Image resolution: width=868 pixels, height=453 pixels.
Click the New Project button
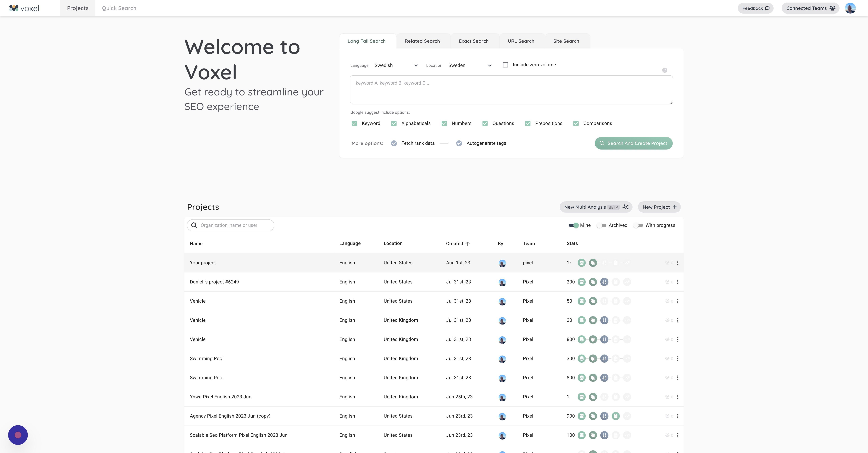click(x=659, y=207)
